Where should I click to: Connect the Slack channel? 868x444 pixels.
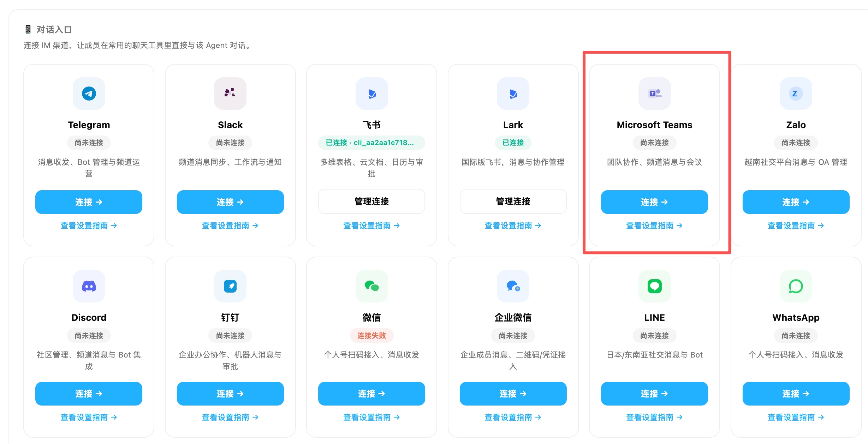pyautogui.click(x=230, y=202)
